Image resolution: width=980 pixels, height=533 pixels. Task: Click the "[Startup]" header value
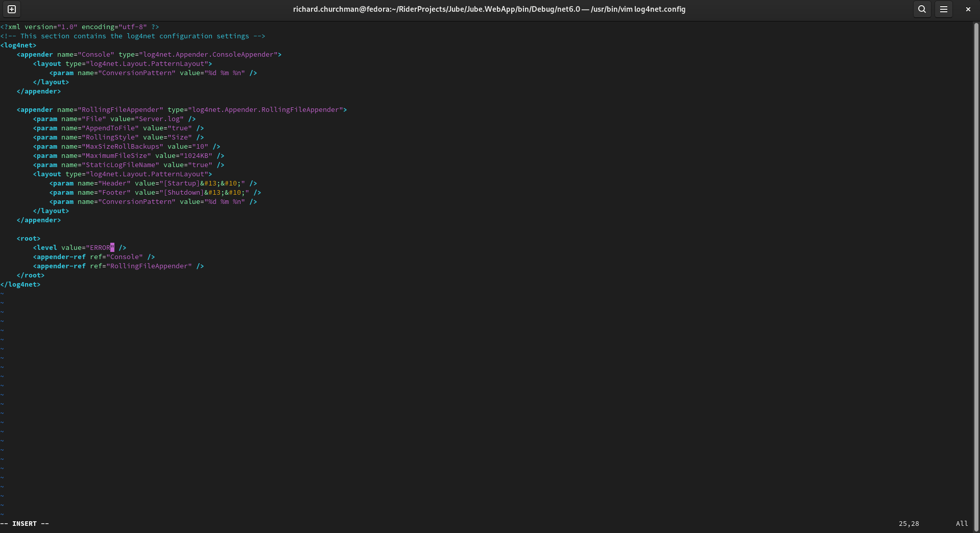(x=182, y=183)
